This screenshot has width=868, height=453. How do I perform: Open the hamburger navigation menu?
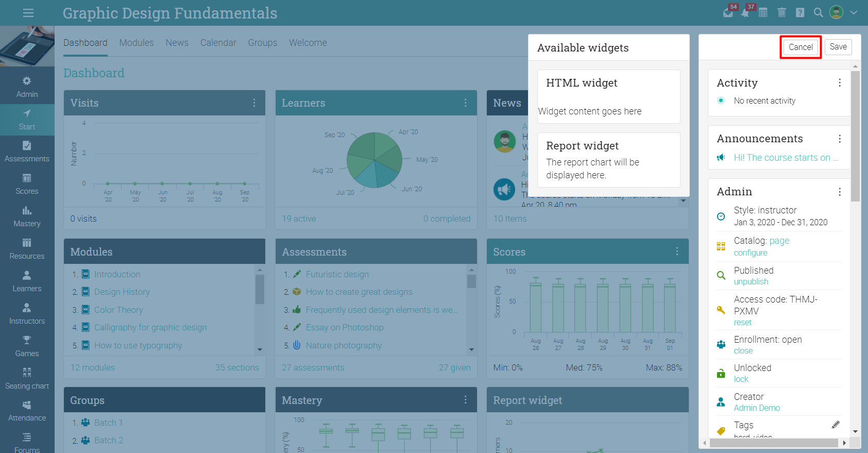[28, 13]
